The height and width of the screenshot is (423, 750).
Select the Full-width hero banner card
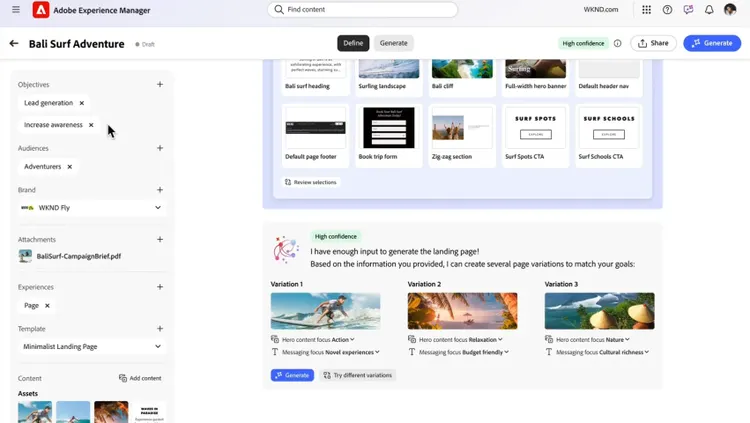[x=536, y=77]
